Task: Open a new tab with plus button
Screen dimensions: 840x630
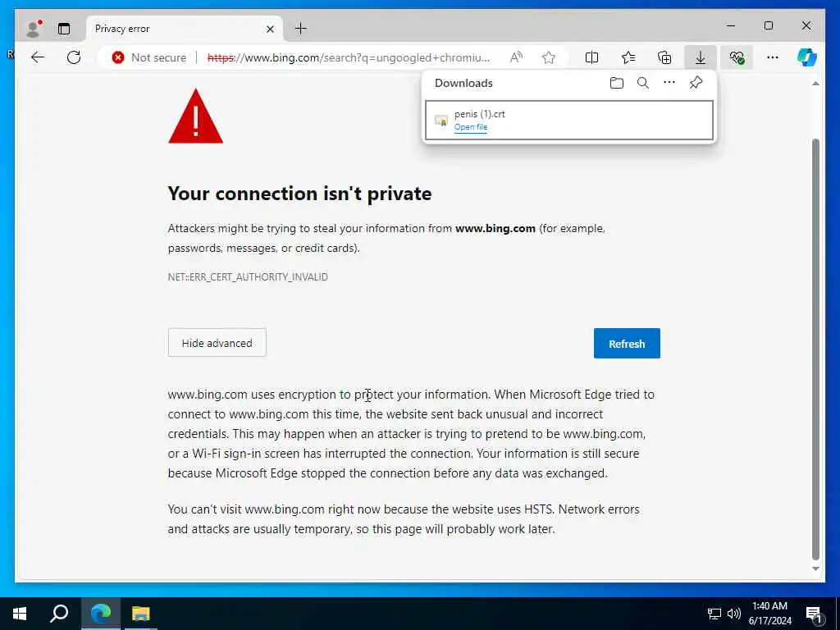Action: [301, 29]
